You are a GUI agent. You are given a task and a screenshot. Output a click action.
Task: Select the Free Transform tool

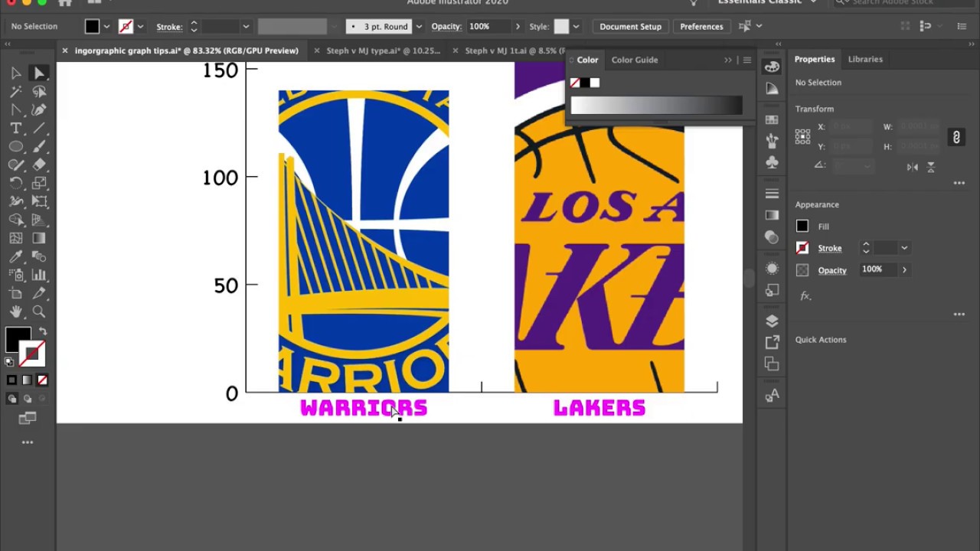pos(39,201)
